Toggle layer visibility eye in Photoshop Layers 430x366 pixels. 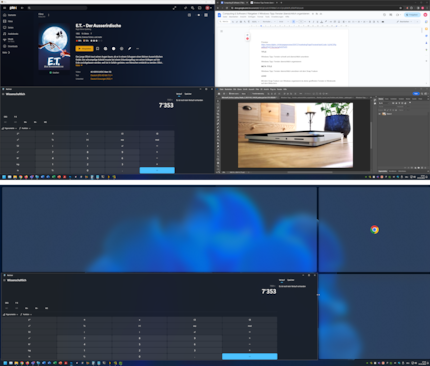(379, 114)
